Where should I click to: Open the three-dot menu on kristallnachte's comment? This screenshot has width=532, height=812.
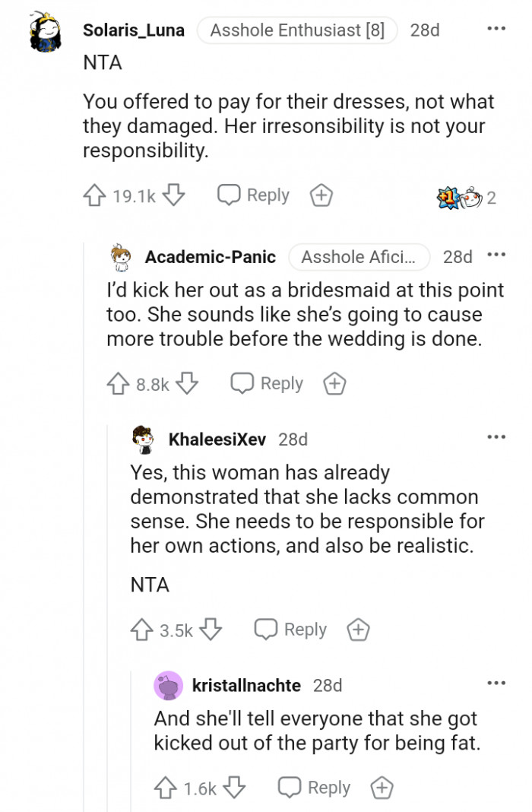pyautogui.click(x=496, y=683)
